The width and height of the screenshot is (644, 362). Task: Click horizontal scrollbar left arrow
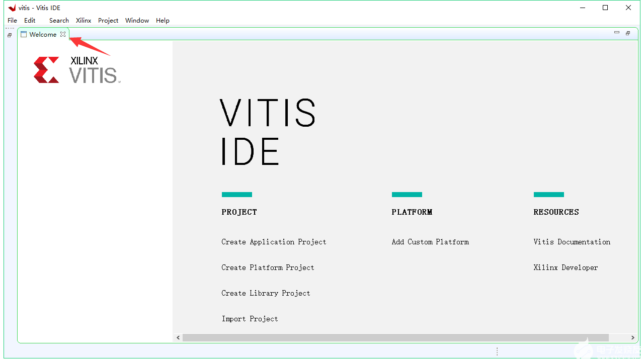[178, 338]
